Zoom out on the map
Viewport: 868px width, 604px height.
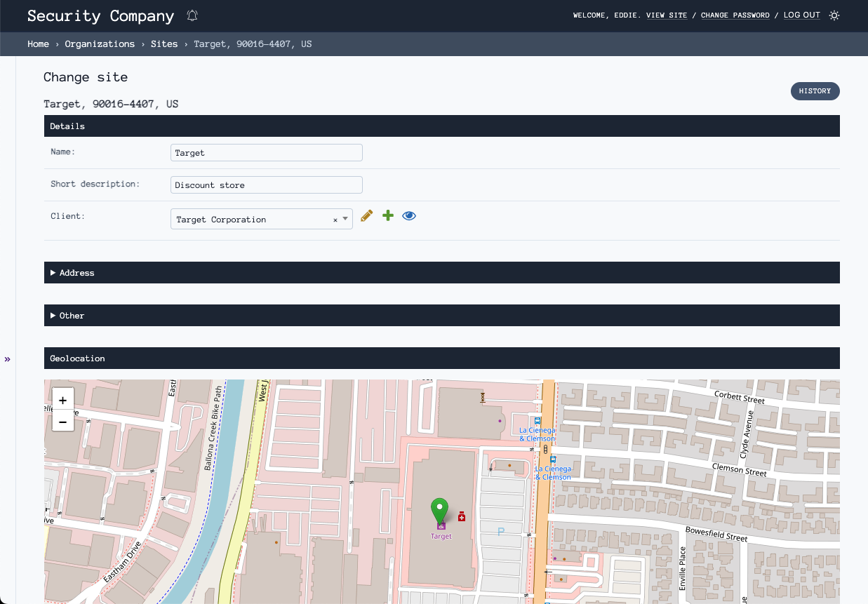click(63, 422)
